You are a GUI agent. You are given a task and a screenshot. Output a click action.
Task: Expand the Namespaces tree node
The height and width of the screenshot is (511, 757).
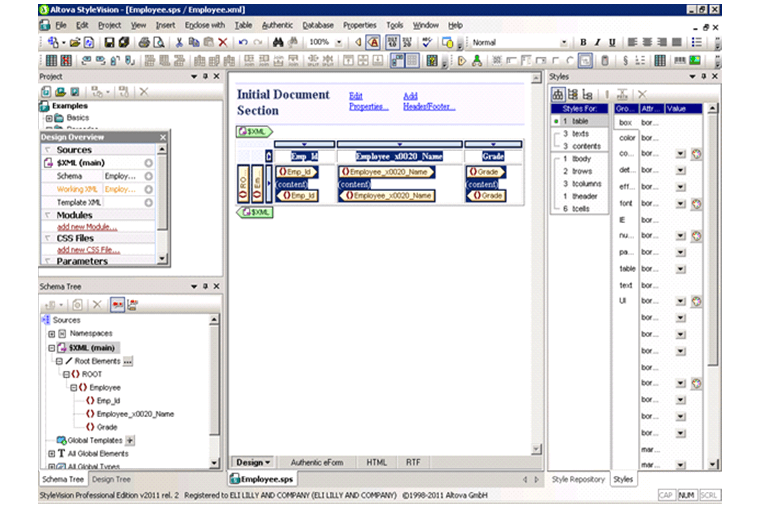point(52,334)
